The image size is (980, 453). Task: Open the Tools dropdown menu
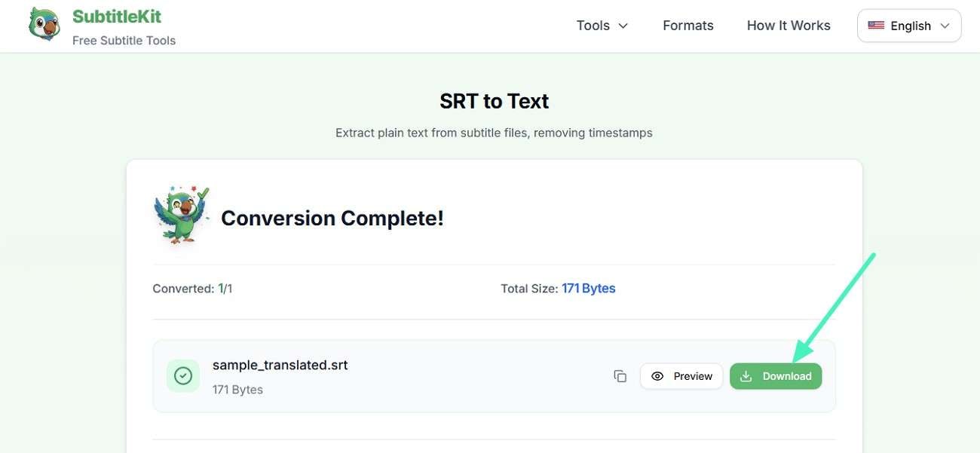[x=602, y=26]
